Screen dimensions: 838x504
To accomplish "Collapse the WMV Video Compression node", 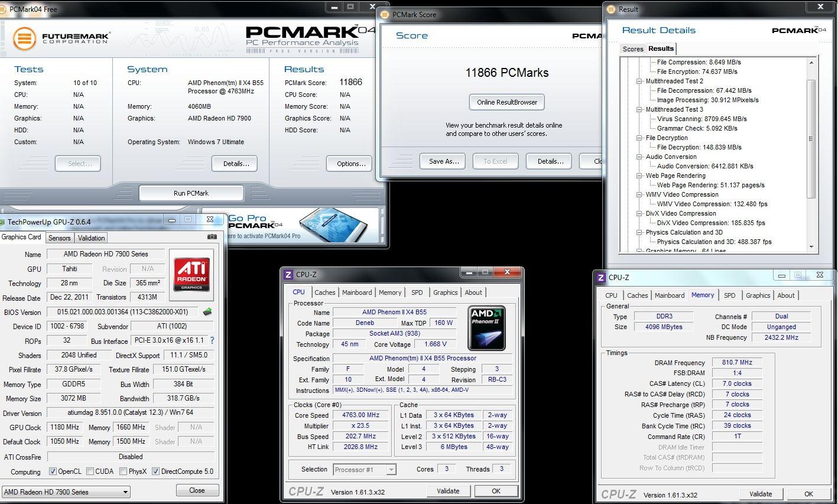I will [639, 194].
